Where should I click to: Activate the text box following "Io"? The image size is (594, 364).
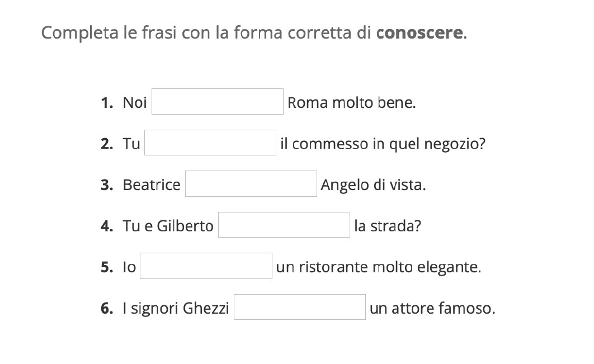206,266
